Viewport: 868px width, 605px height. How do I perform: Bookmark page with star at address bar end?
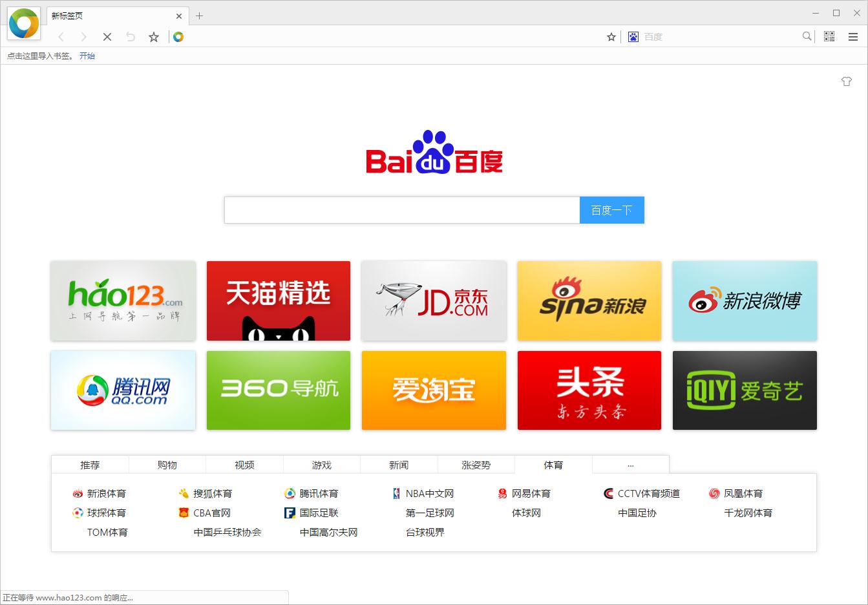pyautogui.click(x=611, y=37)
